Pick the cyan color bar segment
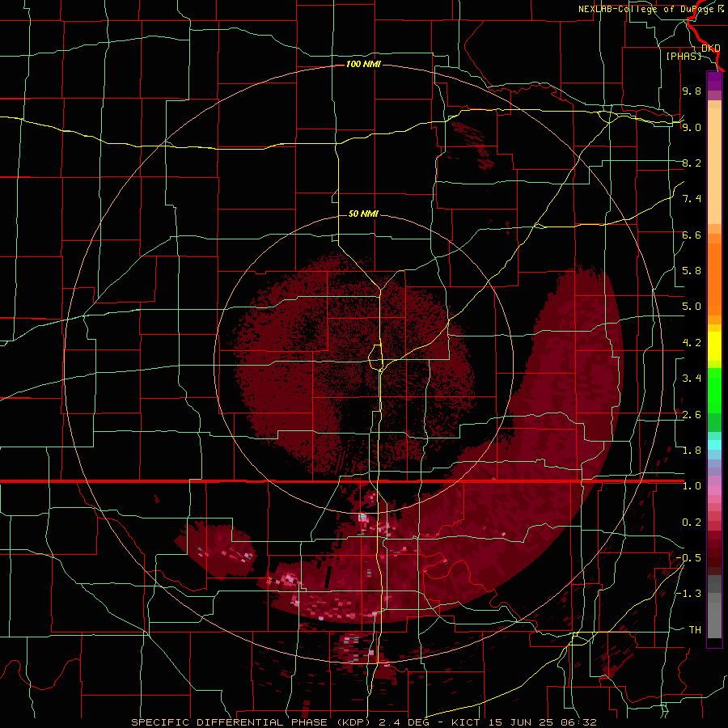728x728 pixels. (714, 445)
